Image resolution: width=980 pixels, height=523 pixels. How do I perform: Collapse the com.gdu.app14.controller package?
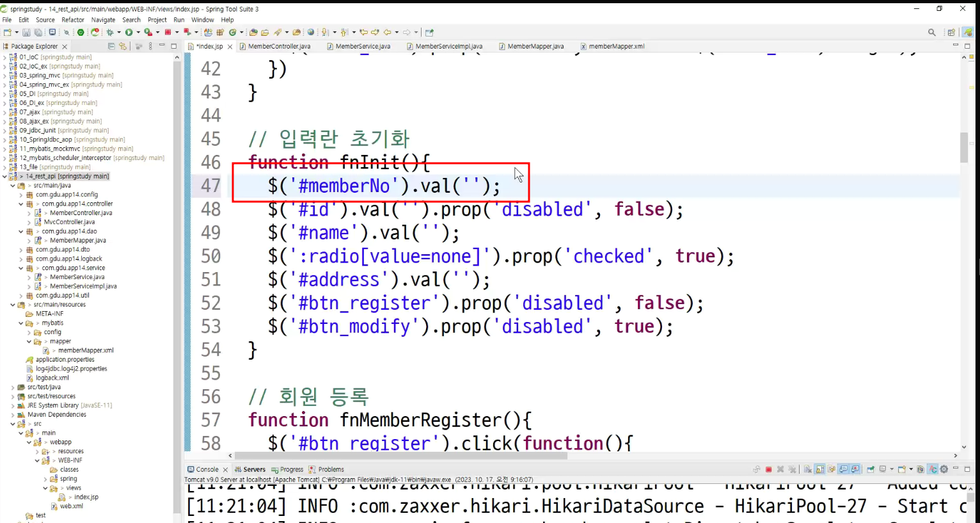click(x=20, y=204)
